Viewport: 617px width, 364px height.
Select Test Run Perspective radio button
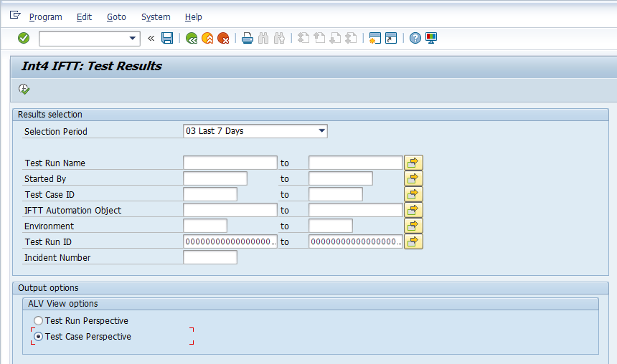click(x=39, y=321)
